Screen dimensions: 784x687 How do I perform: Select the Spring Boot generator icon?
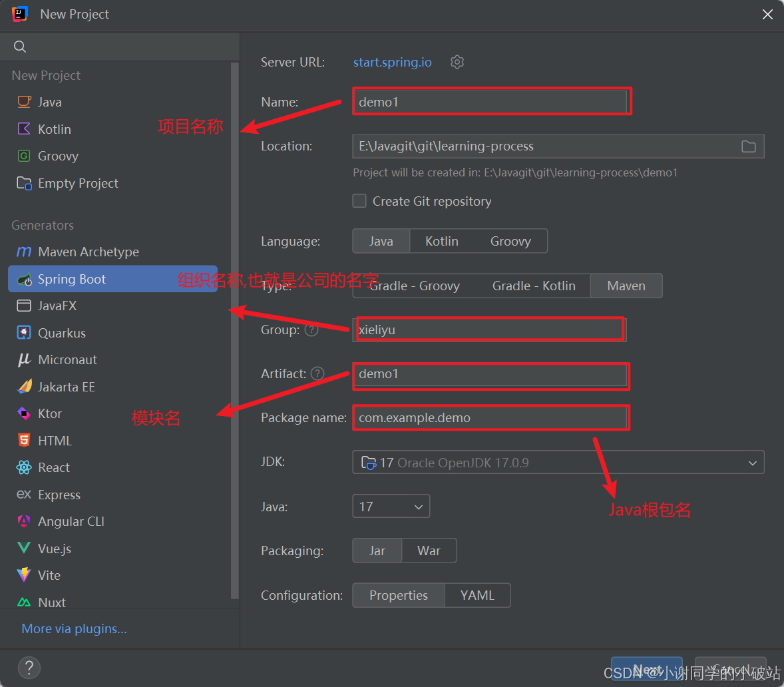[x=24, y=279]
